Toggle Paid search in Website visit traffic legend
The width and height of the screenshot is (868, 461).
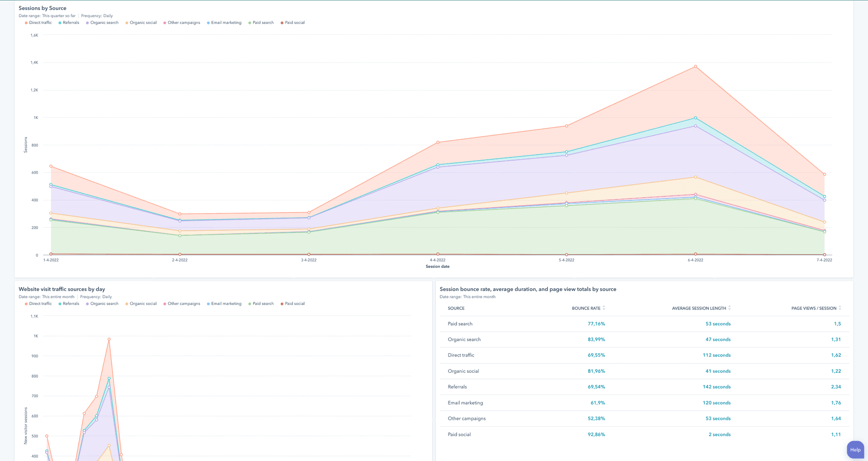[x=261, y=304]
